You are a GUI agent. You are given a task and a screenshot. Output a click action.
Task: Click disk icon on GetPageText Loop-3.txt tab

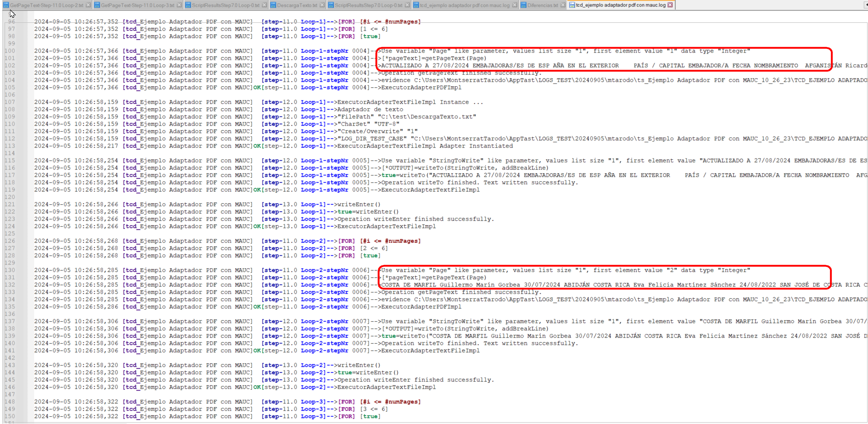97,5
